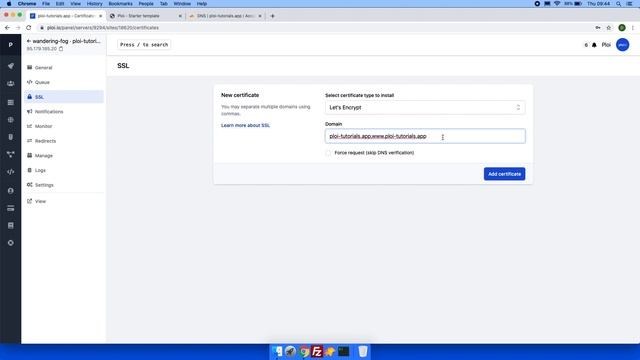Open the notifications bell icon
This screenshot has height=360, width=640.
click(594, 45)
